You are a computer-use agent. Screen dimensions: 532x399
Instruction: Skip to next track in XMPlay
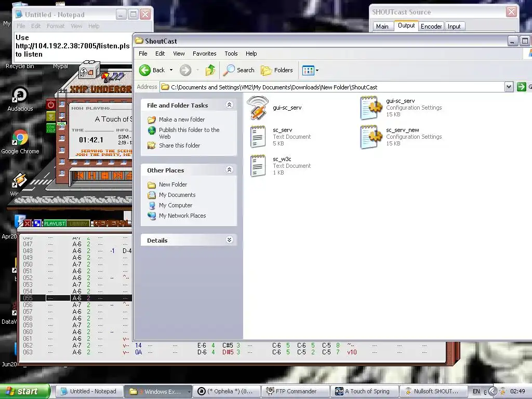118,176
